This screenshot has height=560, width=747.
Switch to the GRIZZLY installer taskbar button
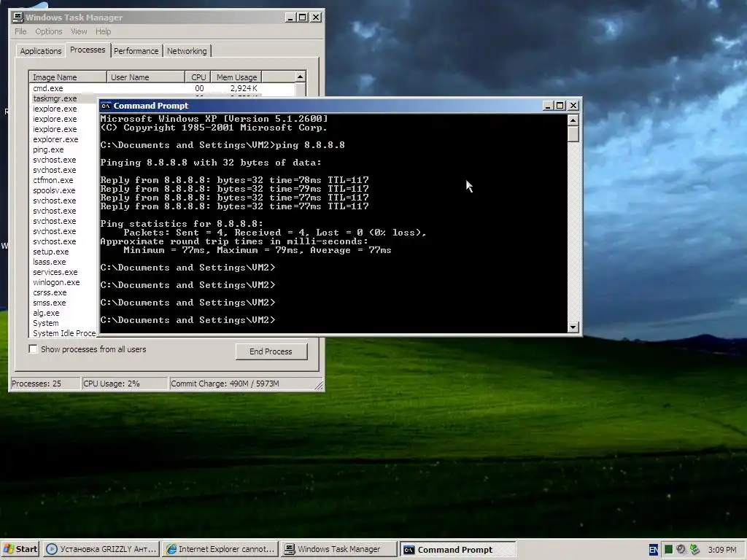point(101,549)
